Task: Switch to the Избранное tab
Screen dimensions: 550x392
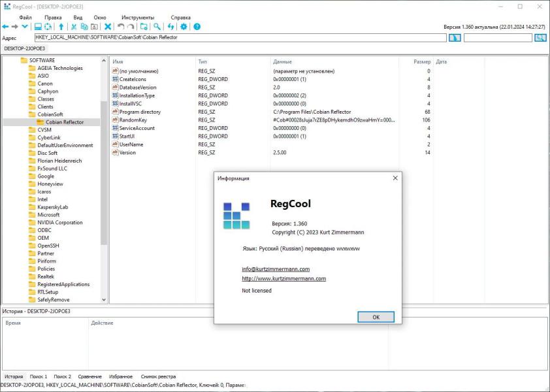Action: 121,376
